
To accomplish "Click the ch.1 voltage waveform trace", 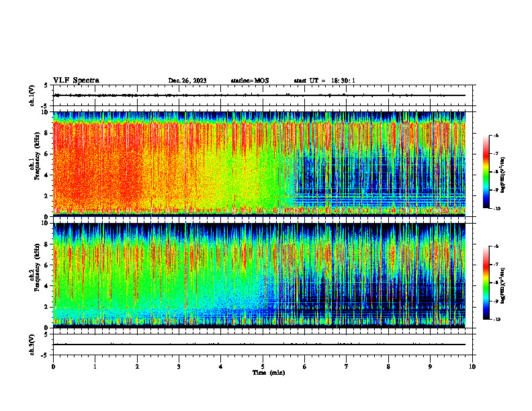I will pos(259,95).
